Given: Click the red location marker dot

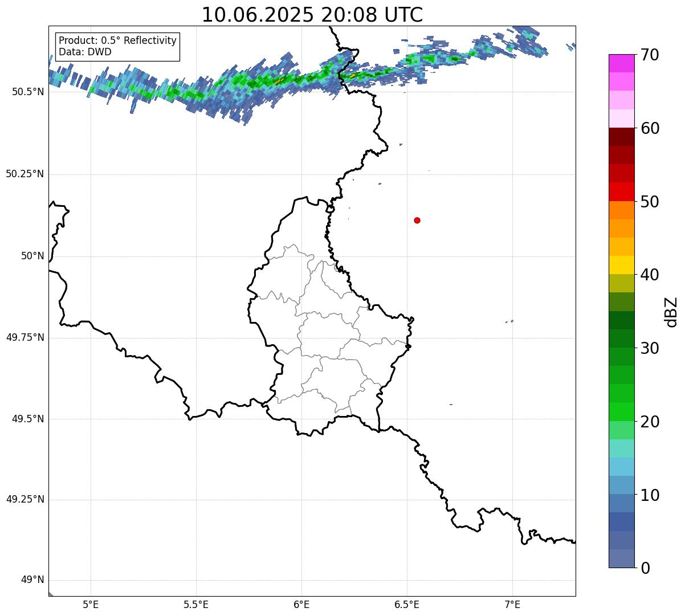Looking at the screenshot, I should point(417,220).
